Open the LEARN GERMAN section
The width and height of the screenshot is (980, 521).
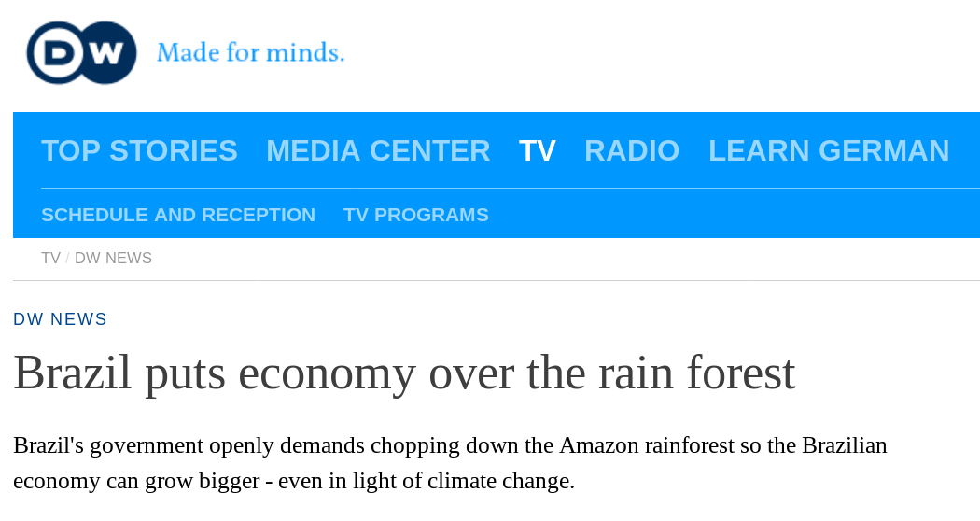[829, 150]
